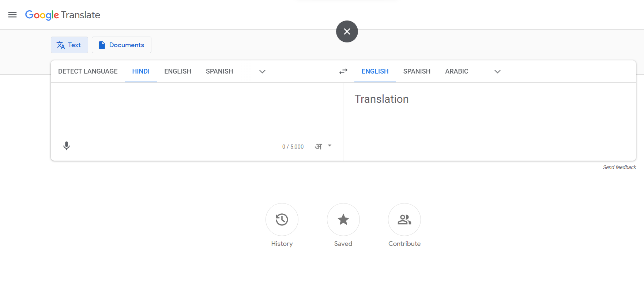Expand more source languages list

[262, 71]
